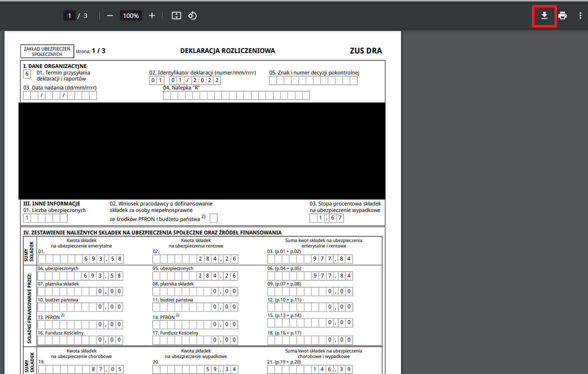Click the fit to page icon
588x374 pixels.
pos(176,16)
